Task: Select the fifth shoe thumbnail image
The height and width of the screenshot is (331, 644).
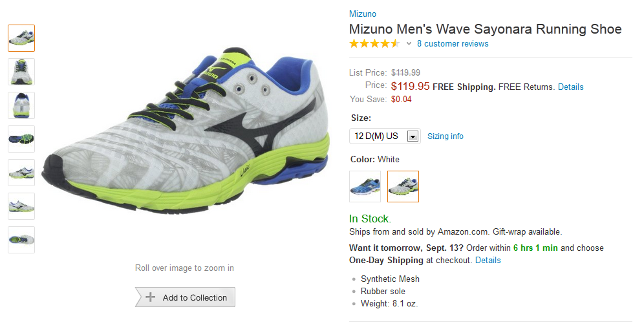Action: (21, 173)
